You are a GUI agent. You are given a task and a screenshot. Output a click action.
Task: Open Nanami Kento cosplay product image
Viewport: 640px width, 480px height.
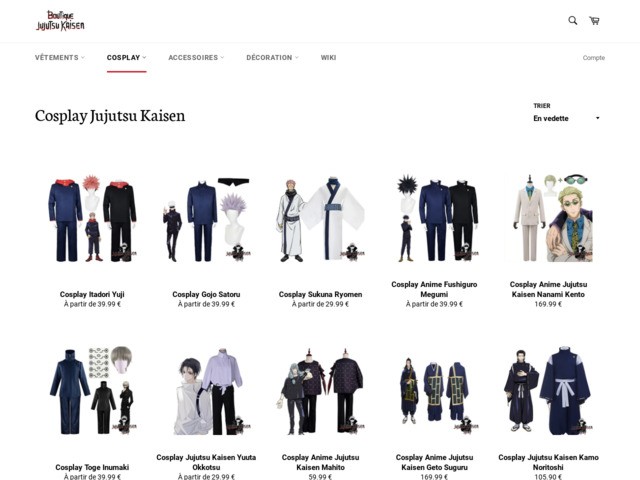pyautogui.click(x=548, y=218)
